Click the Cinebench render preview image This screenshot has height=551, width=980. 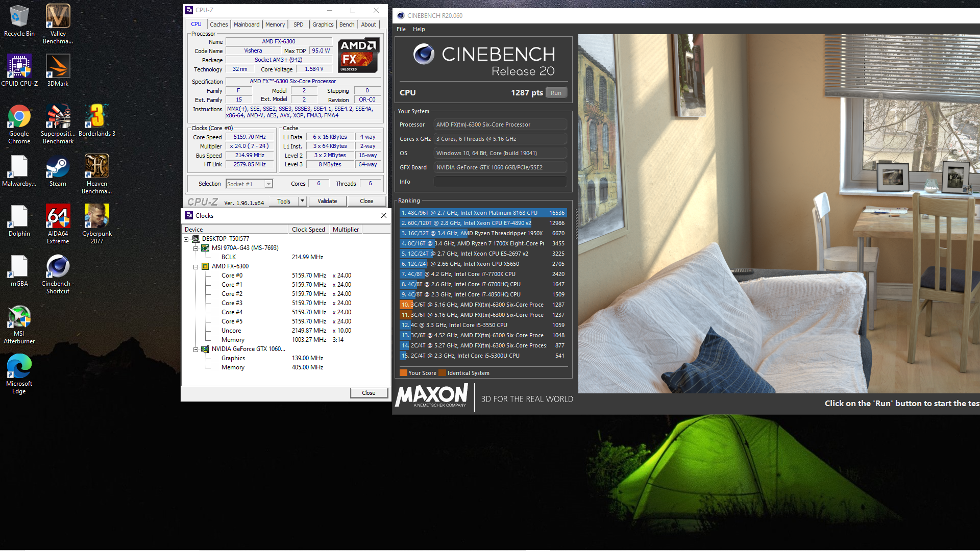coord(779,213)
